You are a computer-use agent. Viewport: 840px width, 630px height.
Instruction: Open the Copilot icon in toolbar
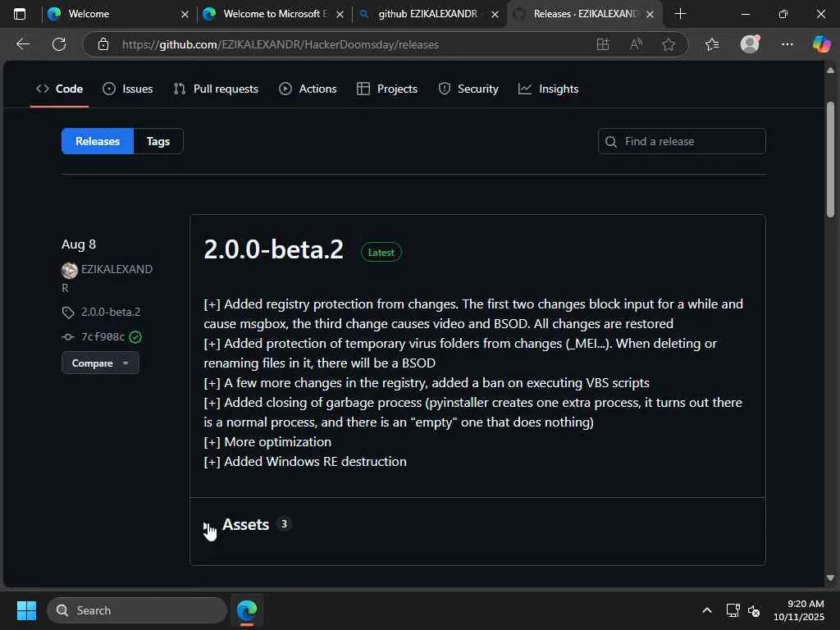pos(821,44)
